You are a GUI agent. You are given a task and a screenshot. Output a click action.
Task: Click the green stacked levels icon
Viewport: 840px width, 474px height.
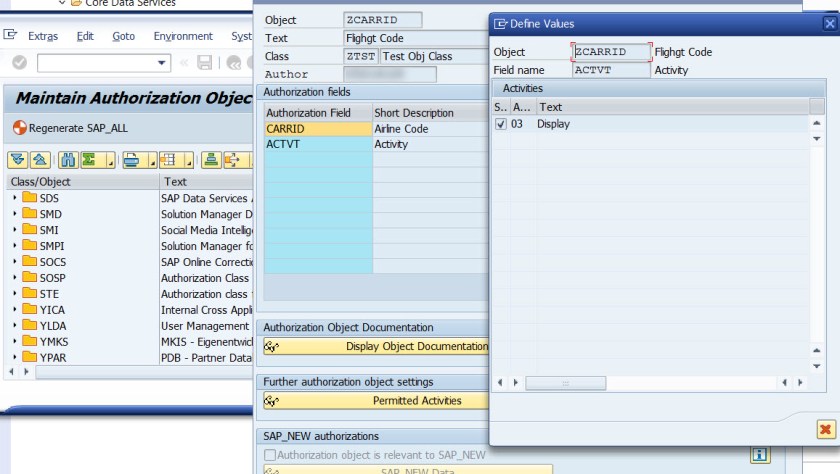[211, 160]
